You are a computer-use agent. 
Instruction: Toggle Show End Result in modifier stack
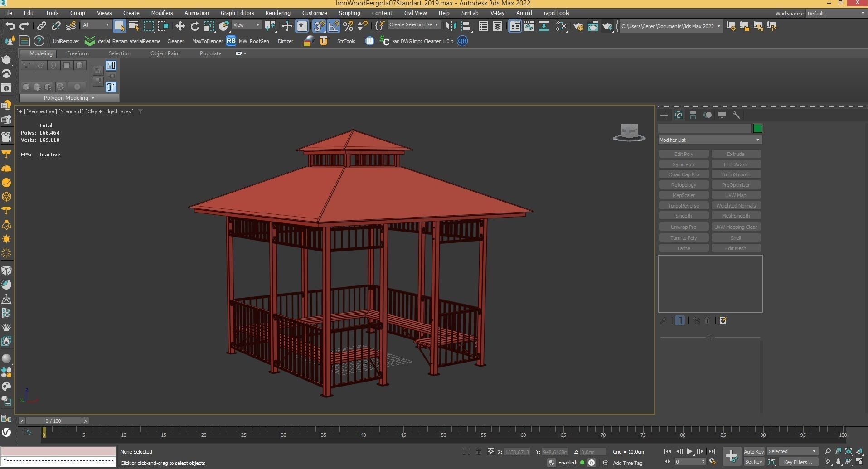(x=679, y=320)
